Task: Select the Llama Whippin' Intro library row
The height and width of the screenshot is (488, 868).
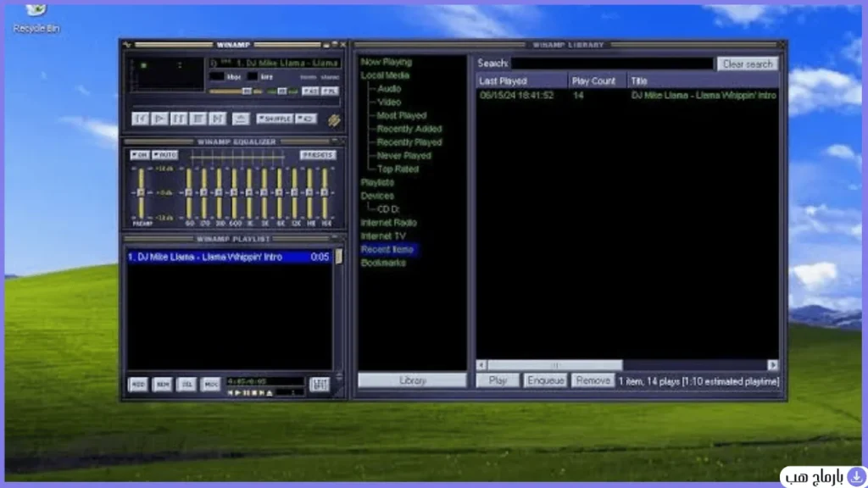Action: coord(628,95)
